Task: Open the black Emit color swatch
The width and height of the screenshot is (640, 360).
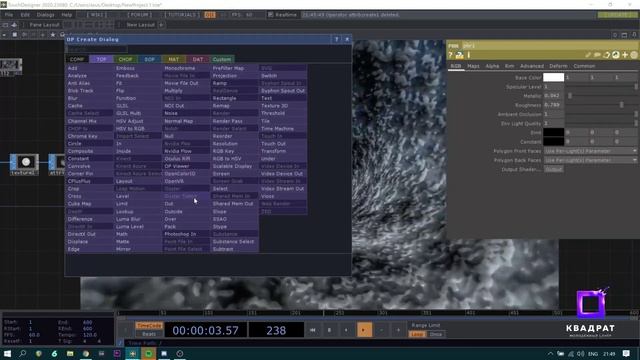Action: (x=553, y=132)
